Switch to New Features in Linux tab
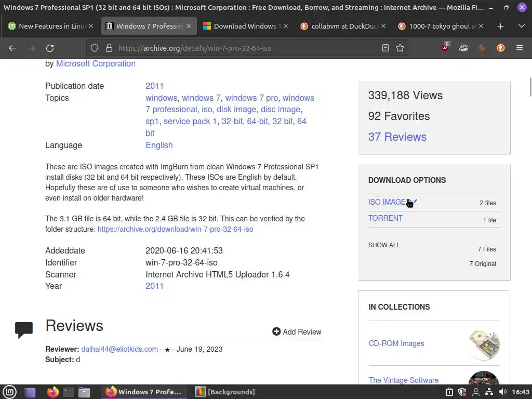The height and width of the screenshot is (399, 532). click(50, 26)
